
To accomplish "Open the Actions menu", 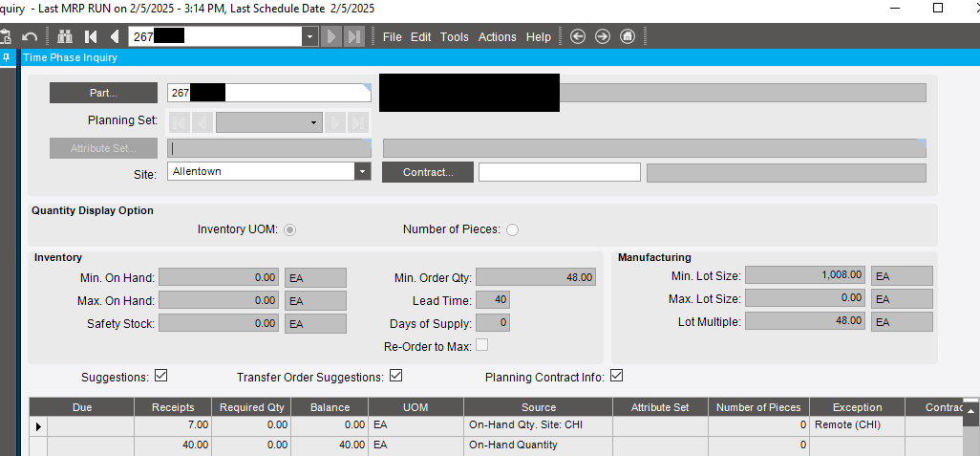I will pos(498,37).
